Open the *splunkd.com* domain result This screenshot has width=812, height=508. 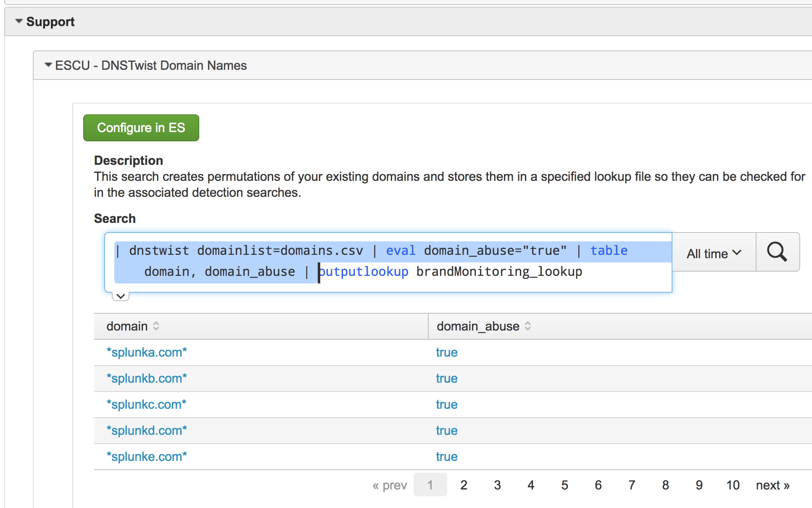[147, 431]
